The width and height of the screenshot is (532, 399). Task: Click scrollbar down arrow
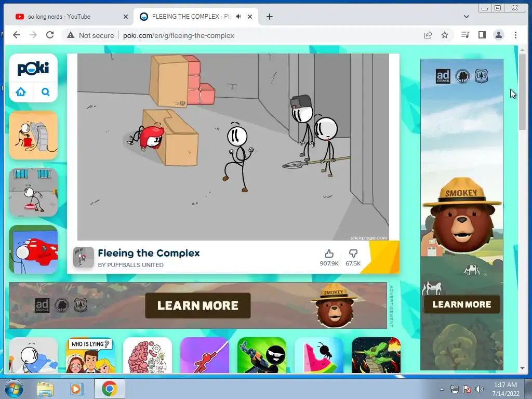[x=522, y=368]
